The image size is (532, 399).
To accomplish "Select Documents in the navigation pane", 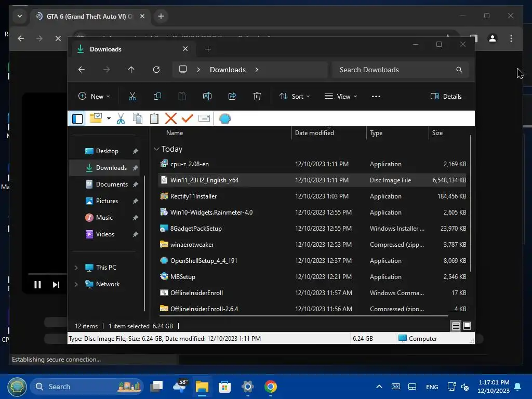I will pos(104,184).
